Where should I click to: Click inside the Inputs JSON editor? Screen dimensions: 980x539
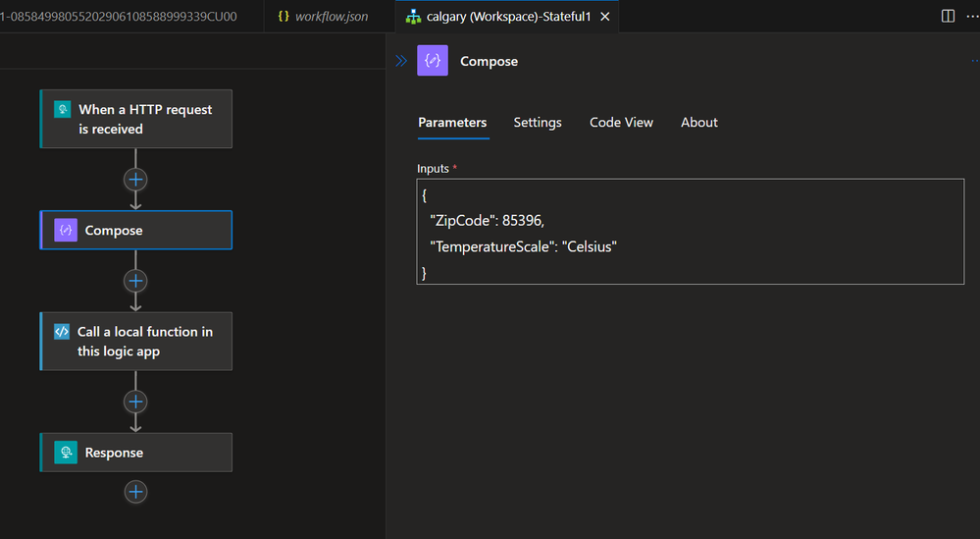click(x=690, y=232)
